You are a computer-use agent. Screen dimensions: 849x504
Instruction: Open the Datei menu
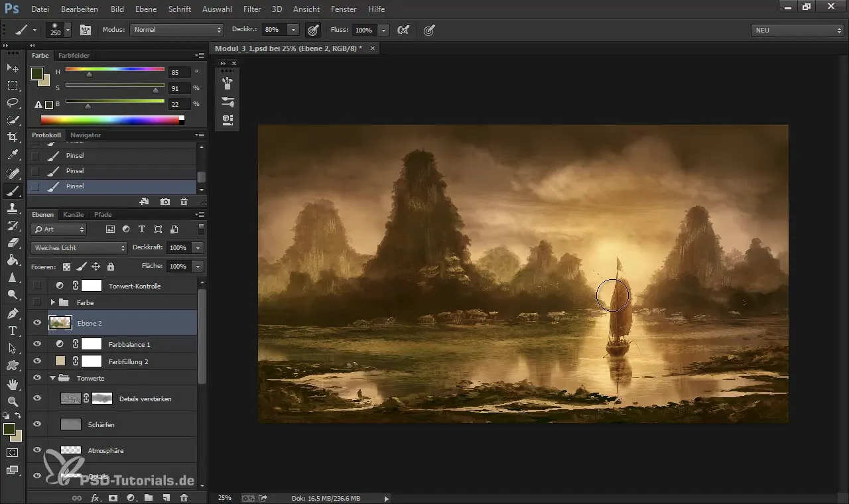point(40,9)
